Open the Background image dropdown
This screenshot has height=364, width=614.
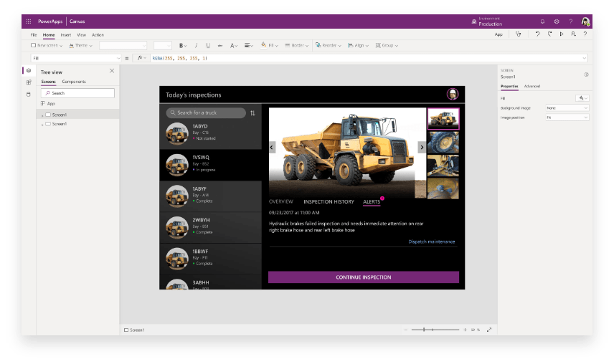pos(567,108)
